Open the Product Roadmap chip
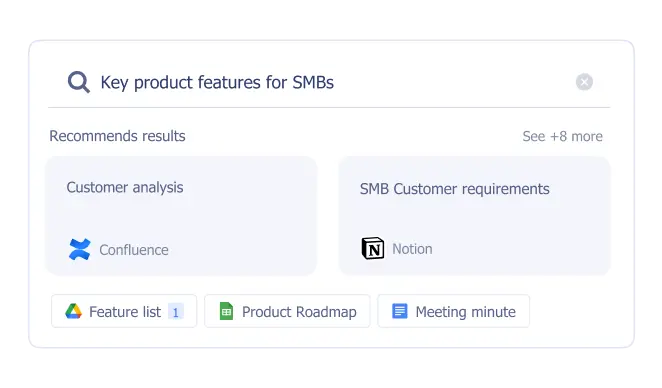This screenshot has height=388, width=662. coord(287,311)
